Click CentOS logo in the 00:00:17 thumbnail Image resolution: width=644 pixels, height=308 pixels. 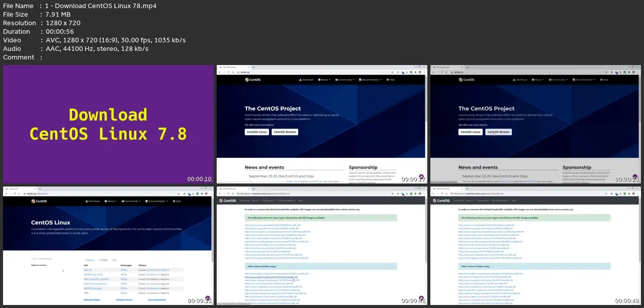[x=252, y=80]
